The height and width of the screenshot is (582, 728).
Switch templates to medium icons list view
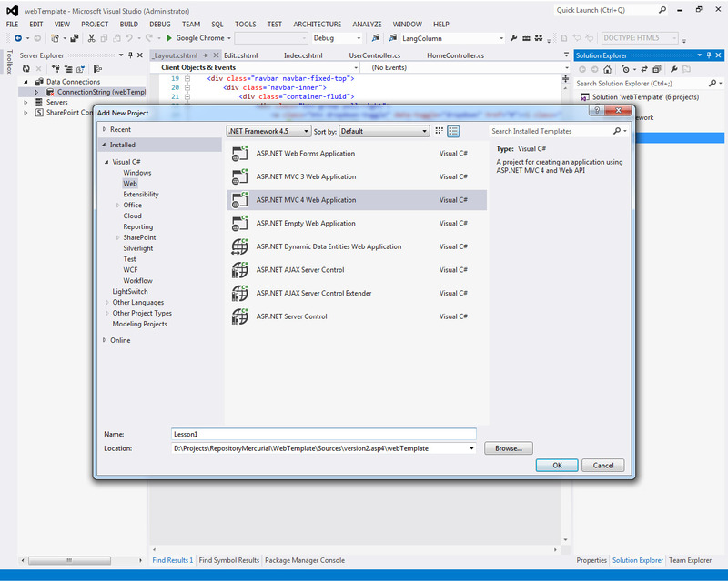click(x=453, y=131)
